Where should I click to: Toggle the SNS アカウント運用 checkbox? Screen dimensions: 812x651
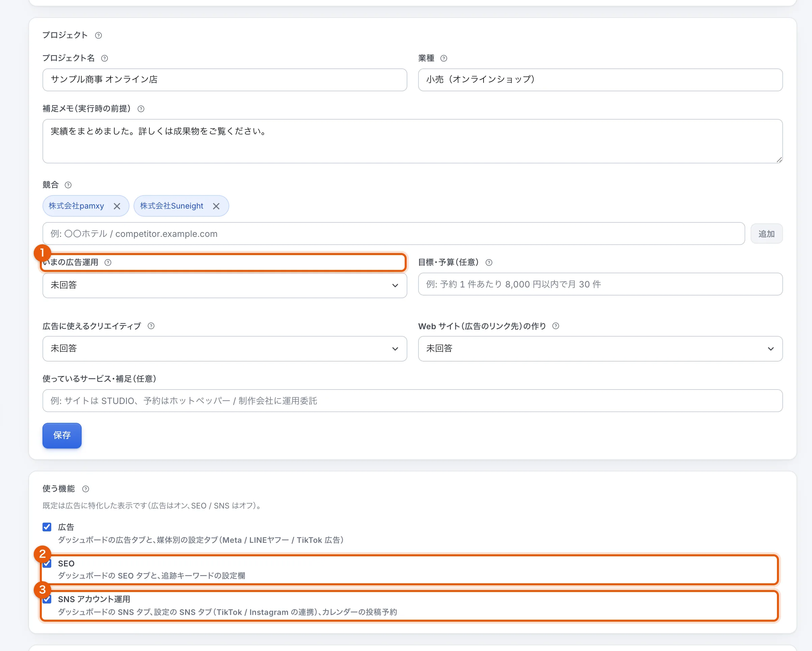coord(47,599)
